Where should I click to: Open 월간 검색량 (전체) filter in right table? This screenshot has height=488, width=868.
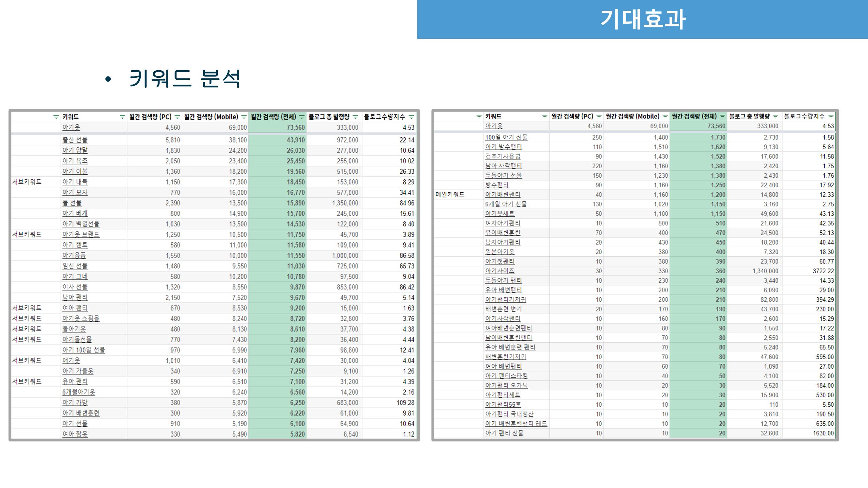[x=722, y=116]
